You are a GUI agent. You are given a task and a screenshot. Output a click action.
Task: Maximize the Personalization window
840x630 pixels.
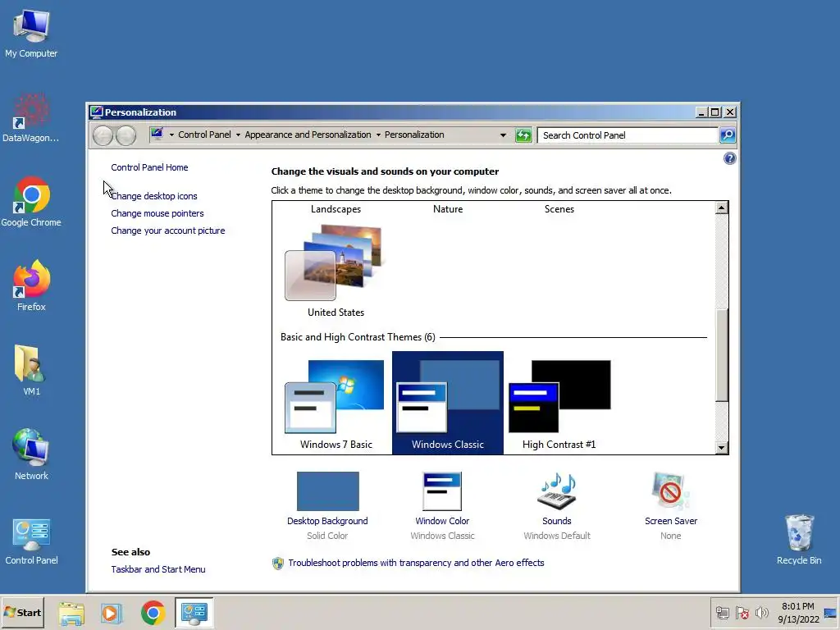pos(715,112)
